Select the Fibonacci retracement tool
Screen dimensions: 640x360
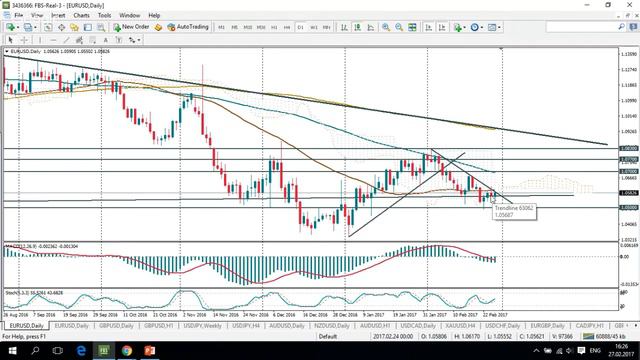click(93, 40)
